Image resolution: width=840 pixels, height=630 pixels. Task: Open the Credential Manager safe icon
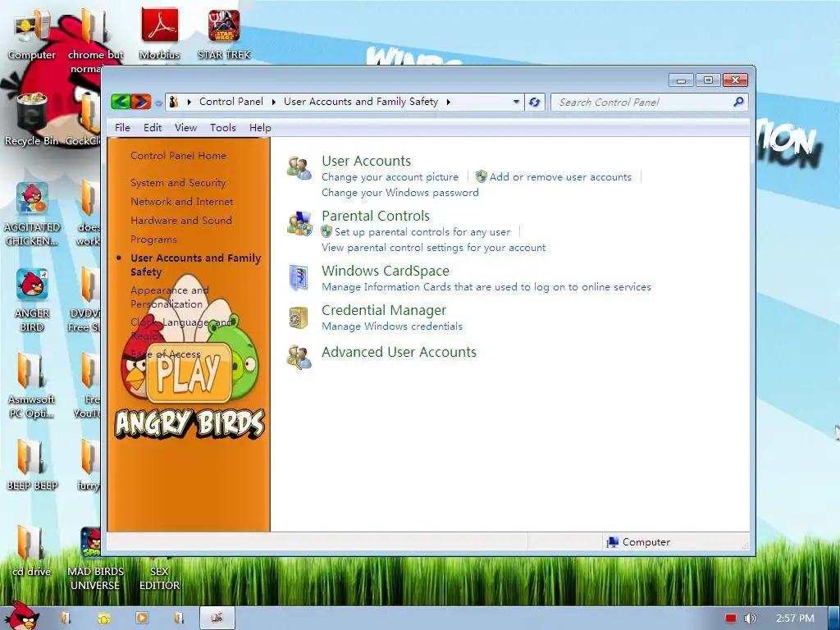299,317
